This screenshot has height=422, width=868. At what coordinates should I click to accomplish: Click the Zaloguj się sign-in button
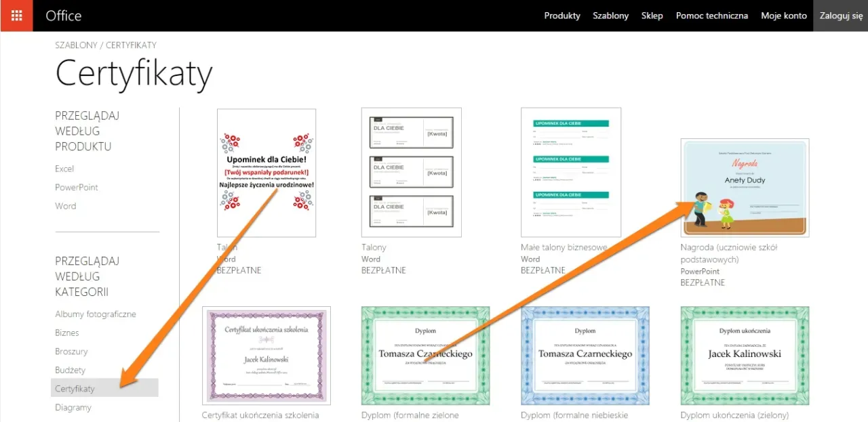pyautogui.click(x=841, y=16)
